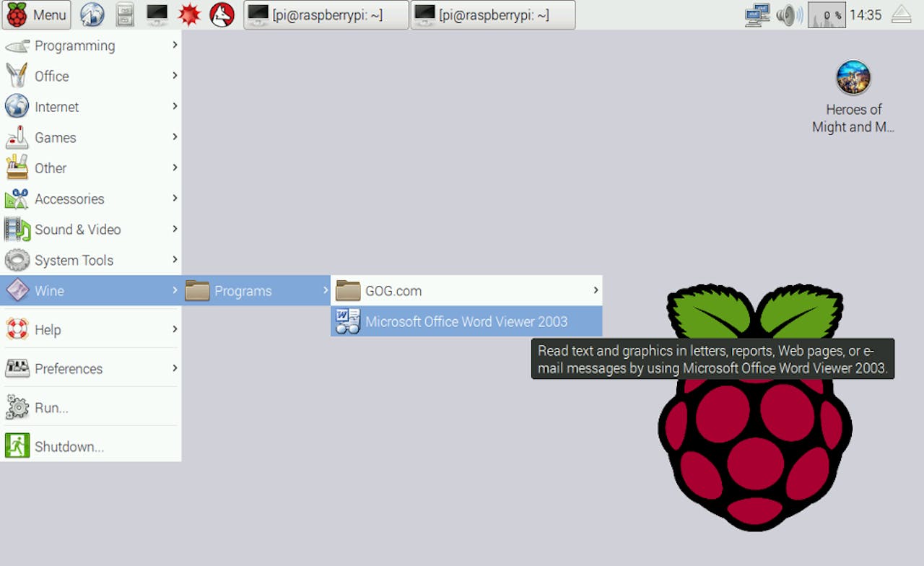Click the Programming category icon
Viewport: 924px width, 566px height.
coord(17,45)
